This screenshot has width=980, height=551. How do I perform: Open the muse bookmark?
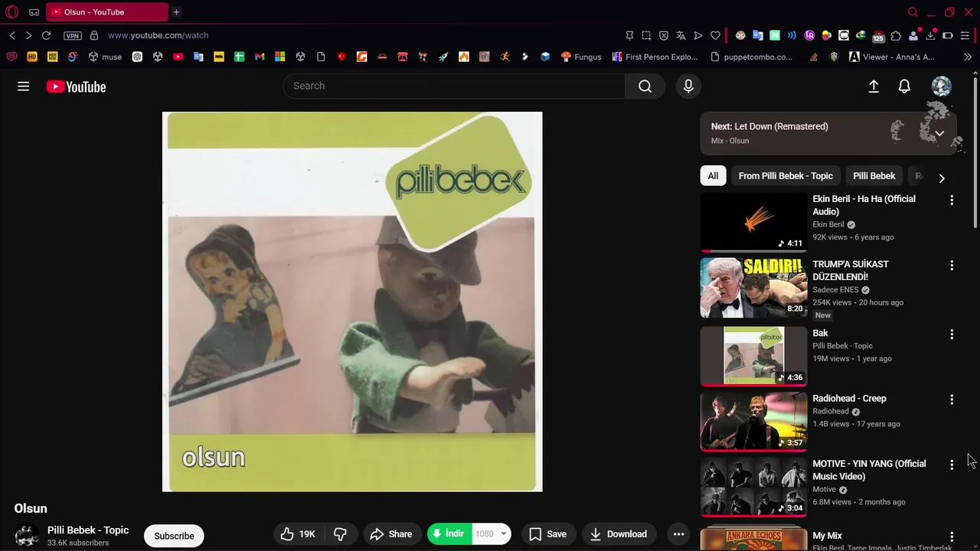105,57
